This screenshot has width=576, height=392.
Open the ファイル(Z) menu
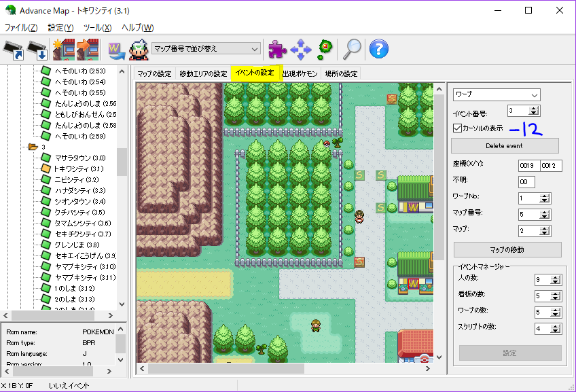pos(21,28)
